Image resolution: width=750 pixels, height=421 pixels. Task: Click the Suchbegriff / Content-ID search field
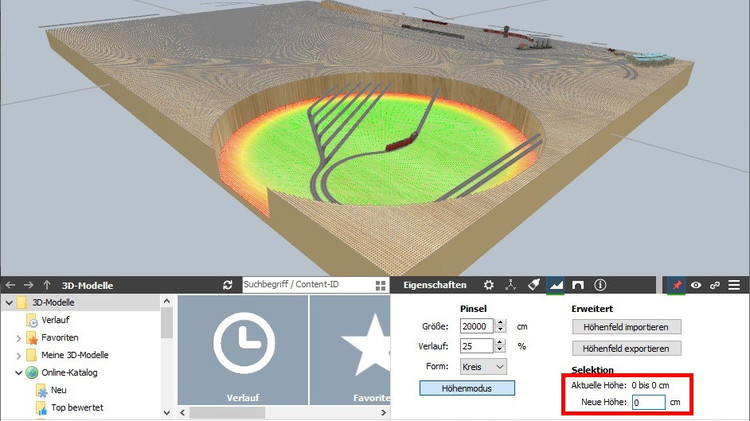309,285
